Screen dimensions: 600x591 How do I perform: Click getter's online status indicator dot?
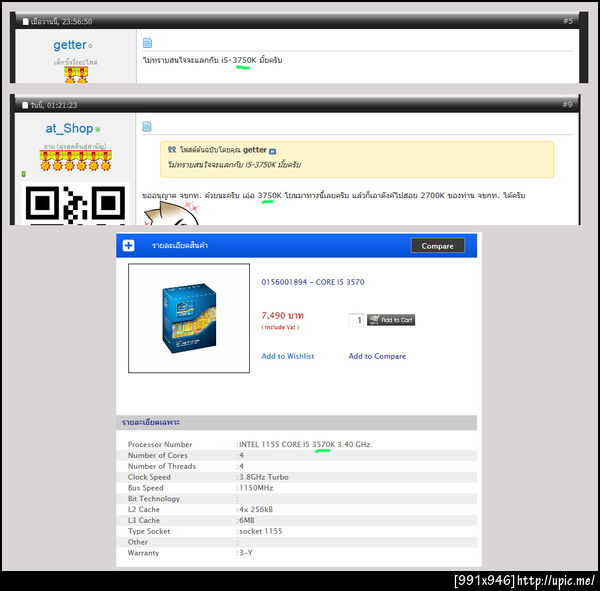[x=90, y=46]
